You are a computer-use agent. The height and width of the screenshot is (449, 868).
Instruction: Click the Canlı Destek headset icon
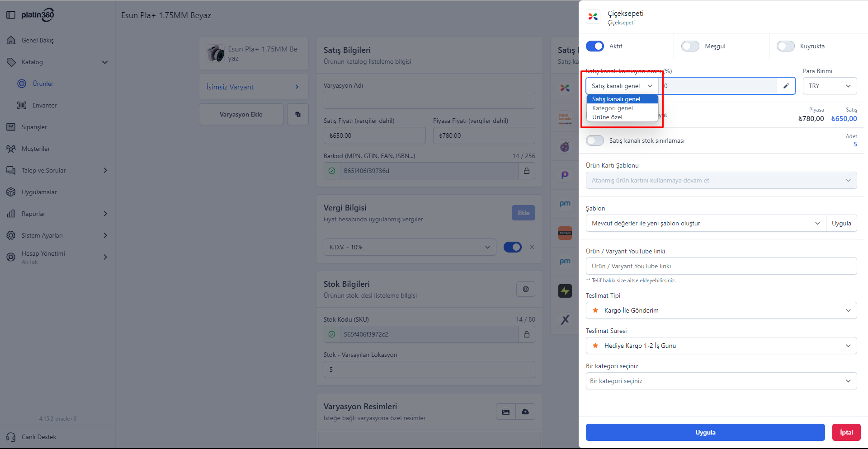click(x=11, y=437)
